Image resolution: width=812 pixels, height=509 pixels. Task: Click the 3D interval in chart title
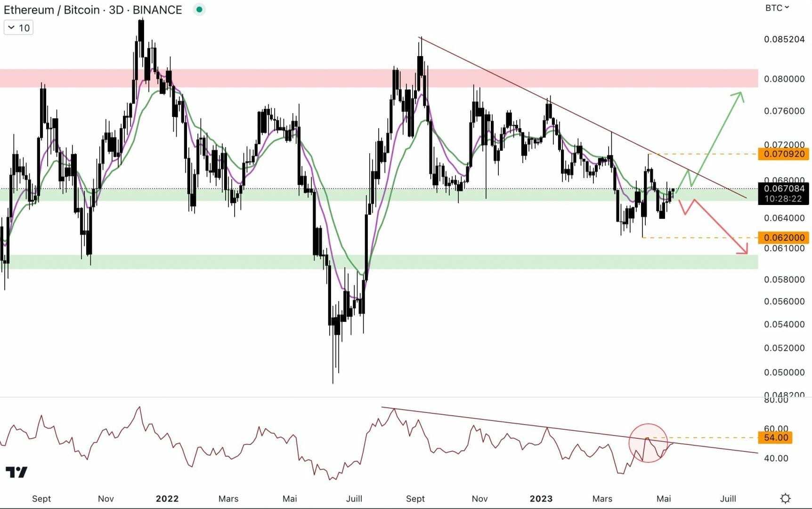tap(116, 10)
